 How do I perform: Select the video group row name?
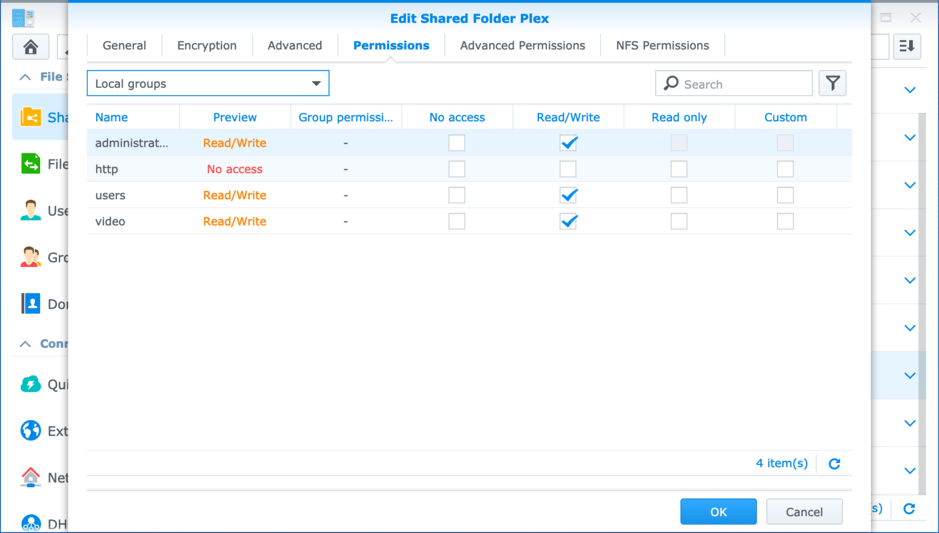pyautogui.click(x=110, y=222)
